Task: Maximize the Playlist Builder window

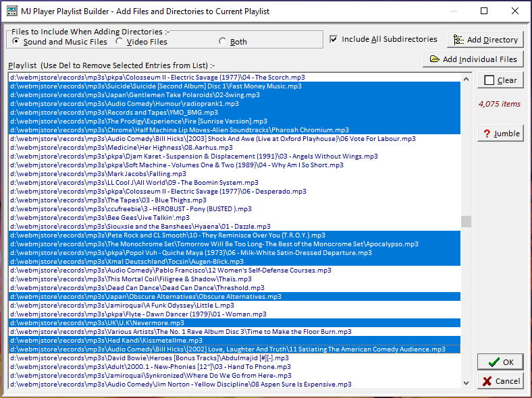Action: (484, 11)
